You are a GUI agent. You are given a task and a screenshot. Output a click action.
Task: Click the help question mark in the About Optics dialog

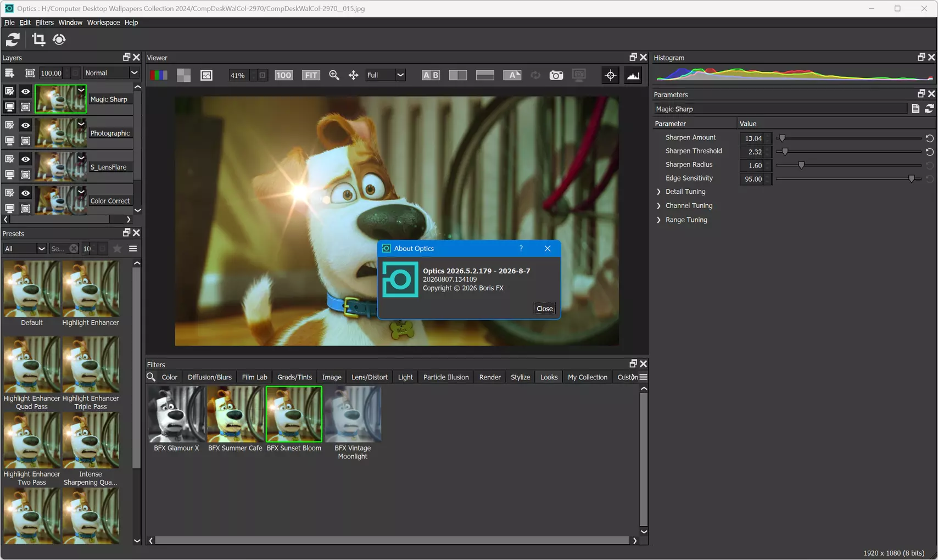(x=521, y=249)
